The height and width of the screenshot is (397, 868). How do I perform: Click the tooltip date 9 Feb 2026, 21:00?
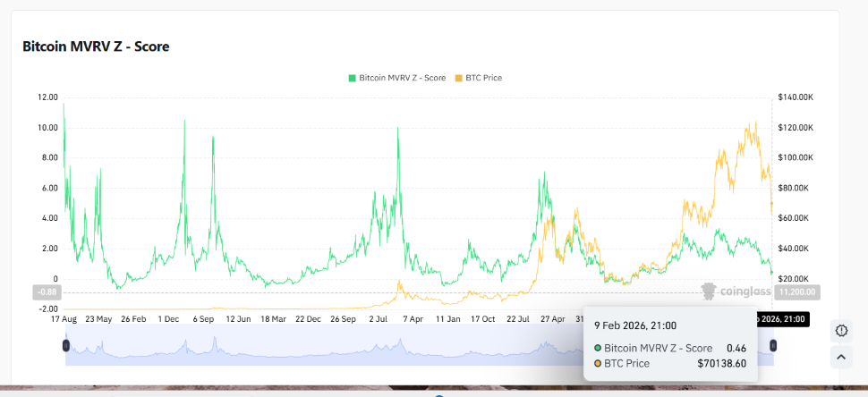click(635, 325)
